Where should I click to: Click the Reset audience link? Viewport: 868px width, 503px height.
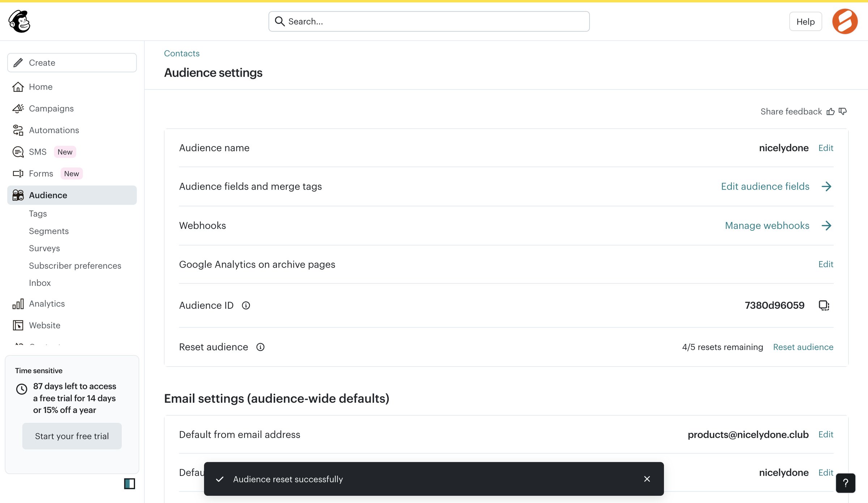tap(803, 347)
